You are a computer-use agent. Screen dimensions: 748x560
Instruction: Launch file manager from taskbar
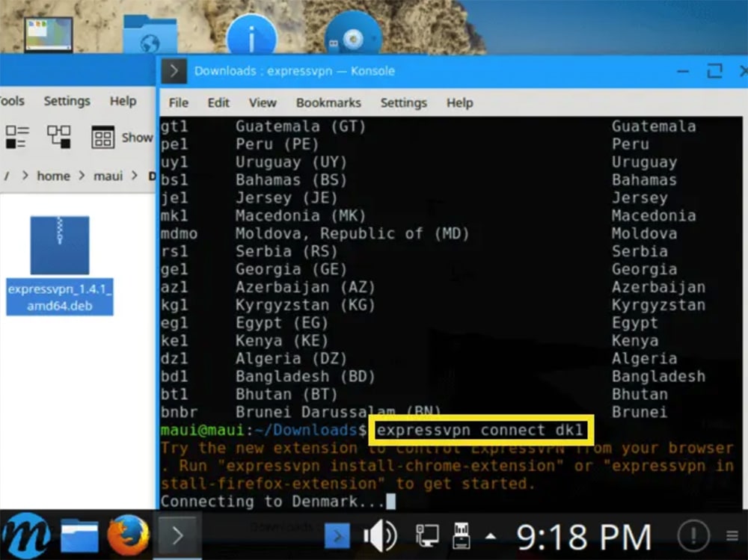pyautogui.click(x=80, y=535)
